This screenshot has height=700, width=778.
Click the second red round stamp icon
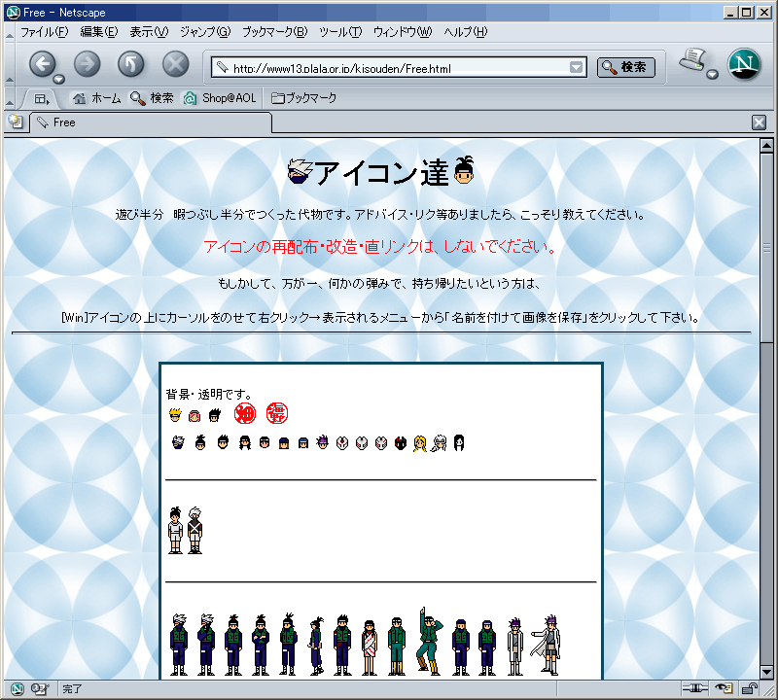point(276,413)
